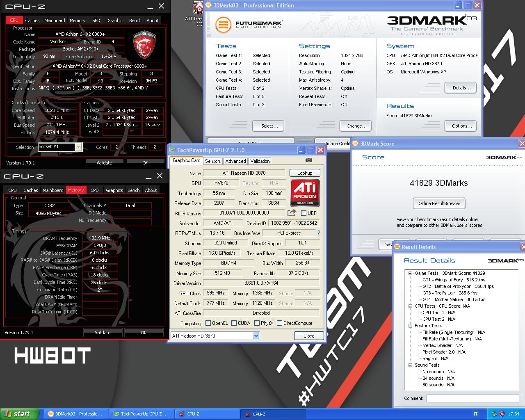Click the Device ID value 1002 9501 - 1002 2542

[x=294, y=223]
